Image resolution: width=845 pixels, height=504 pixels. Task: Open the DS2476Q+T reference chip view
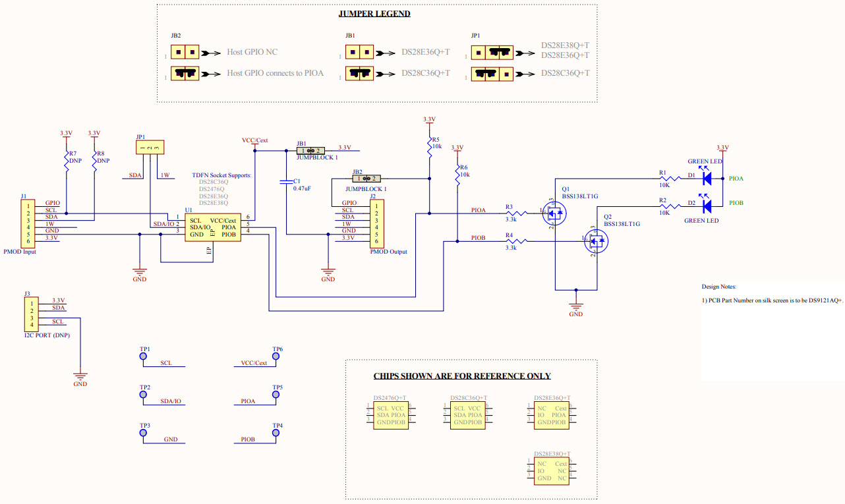tap(390, 414)
